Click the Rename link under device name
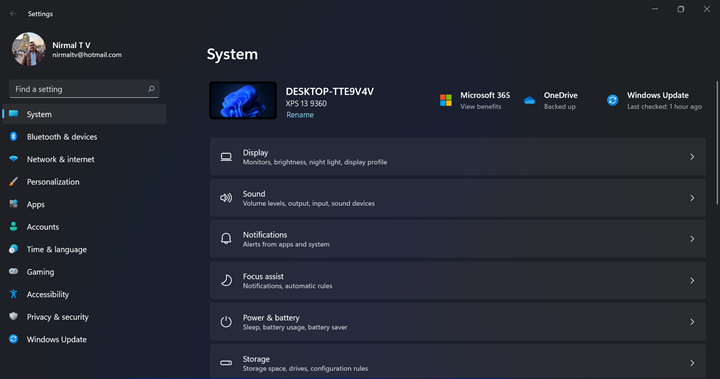Image resolution: width=720 pixels, height=379 pixels. tap(300, 115)
